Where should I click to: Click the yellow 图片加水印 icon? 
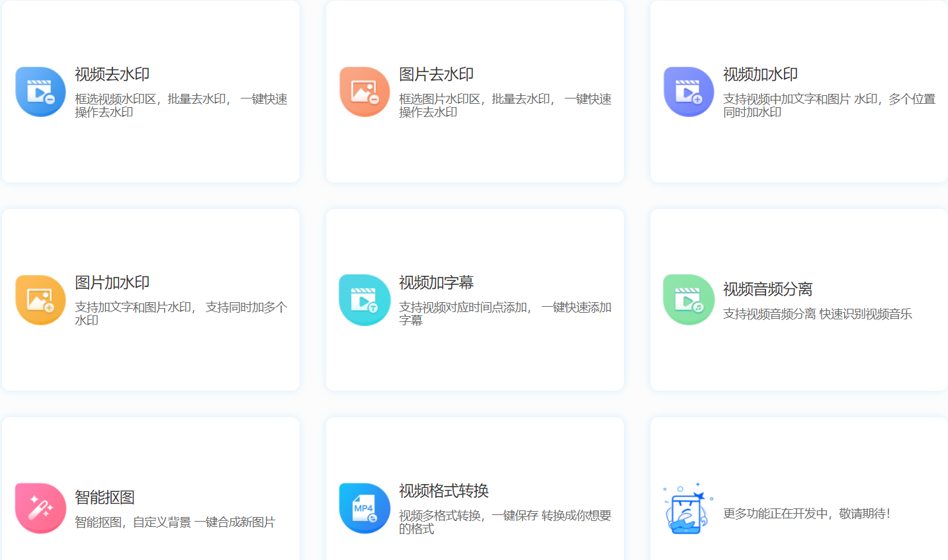coord(40,300)
